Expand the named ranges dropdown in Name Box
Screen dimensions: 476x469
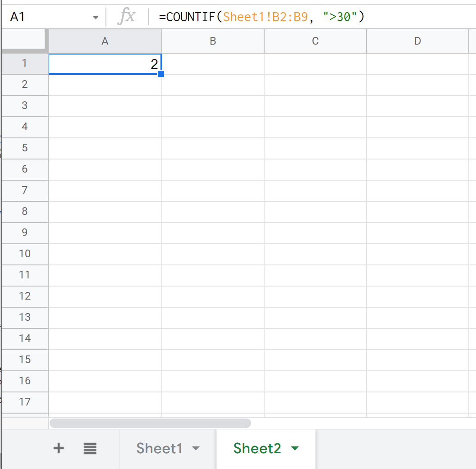95,16
